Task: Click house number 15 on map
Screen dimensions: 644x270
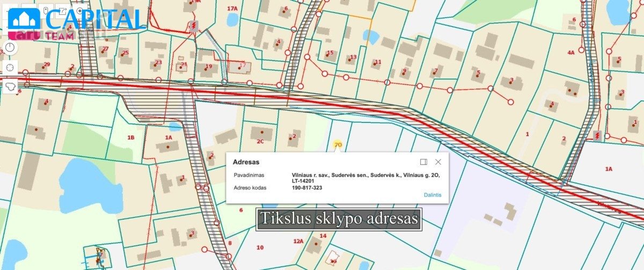Action: coord(330,53)
